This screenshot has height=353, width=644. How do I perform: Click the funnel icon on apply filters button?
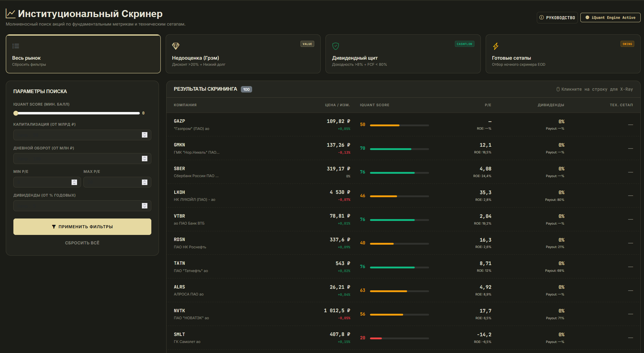(x=54, y=227)
